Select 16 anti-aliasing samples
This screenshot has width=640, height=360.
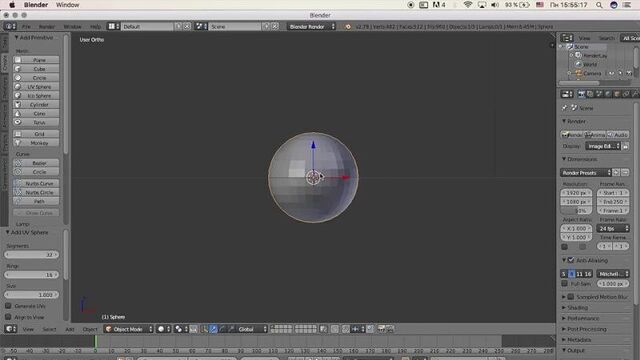click(587, 274)
